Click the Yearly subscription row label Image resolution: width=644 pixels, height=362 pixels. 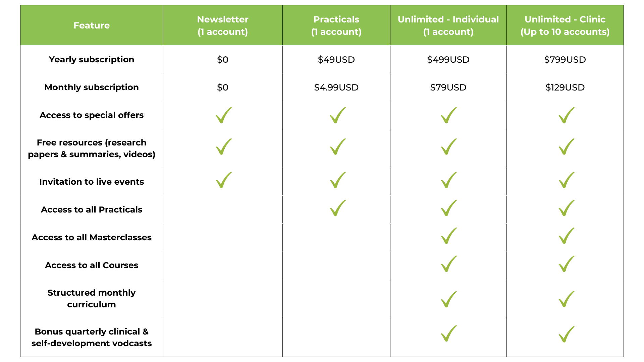92,60
